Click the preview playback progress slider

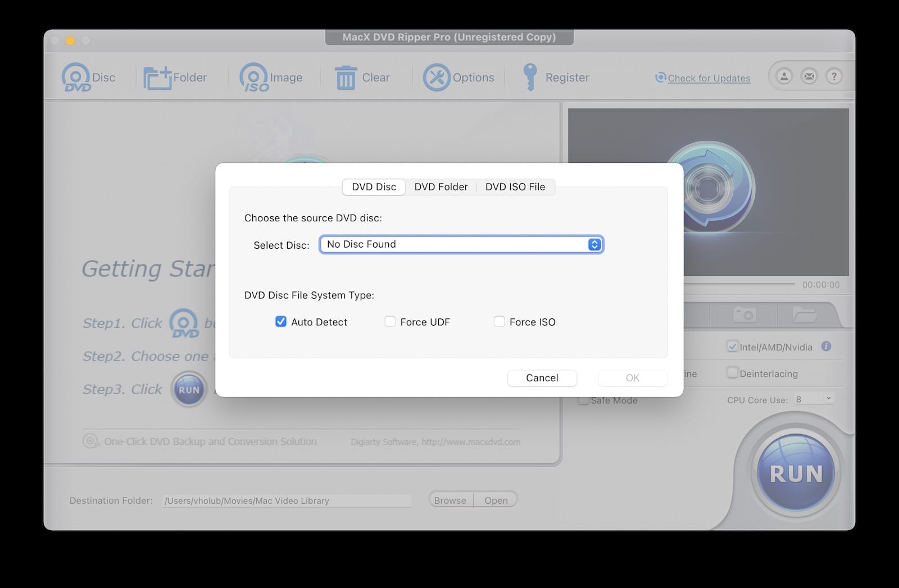click(739, 284)
